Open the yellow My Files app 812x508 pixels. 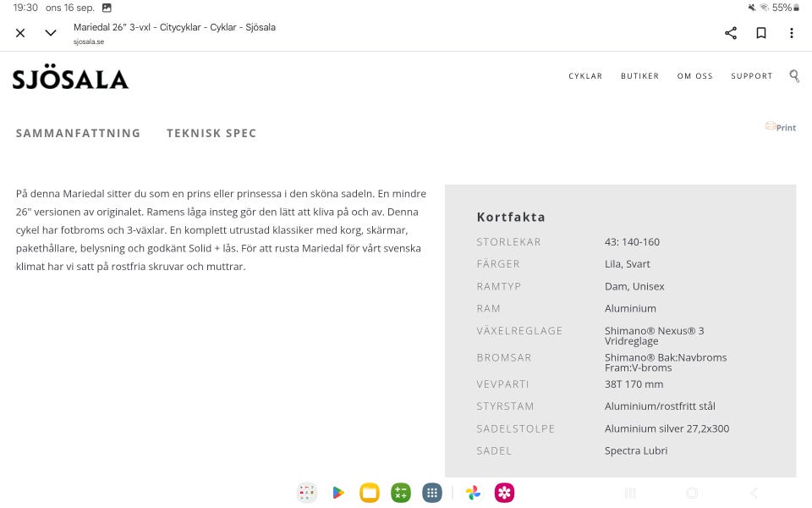click(370, 493)
